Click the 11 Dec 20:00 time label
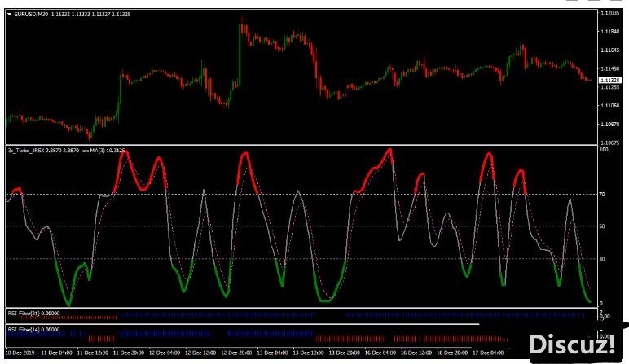The image size is (629, 364). click(129, 353)
